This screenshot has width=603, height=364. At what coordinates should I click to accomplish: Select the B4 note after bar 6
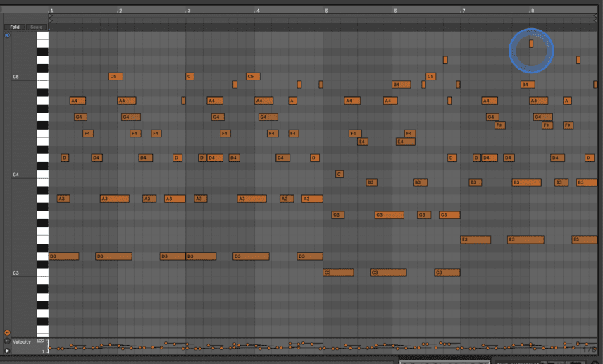[x=401, y=84]
